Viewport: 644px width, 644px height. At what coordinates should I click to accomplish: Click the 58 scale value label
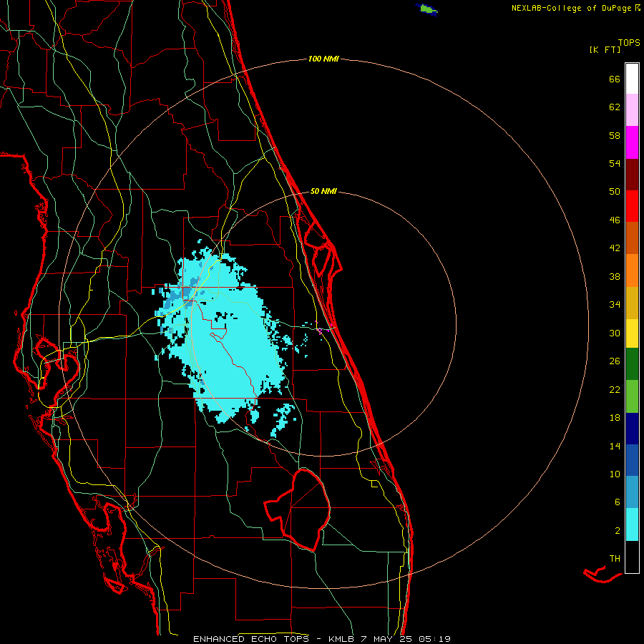coord(615,135)
